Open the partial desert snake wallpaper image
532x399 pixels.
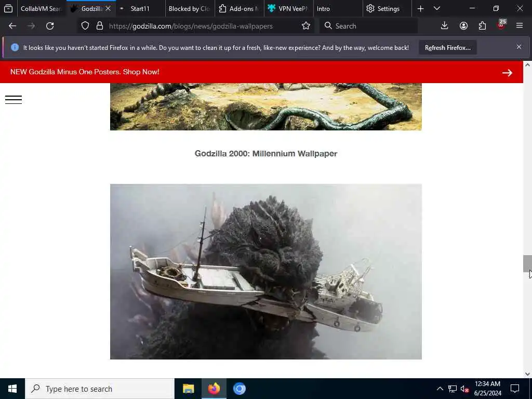click(265, 107)
